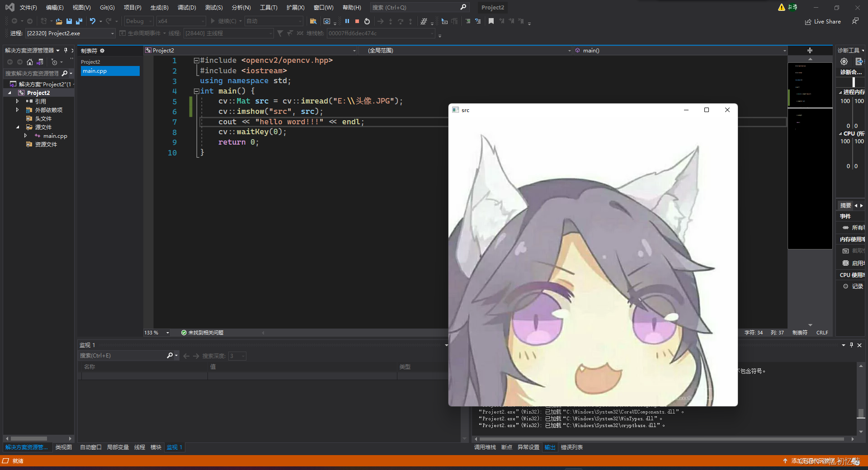Screen dimensions: 868x470
Task: Open the 生成(B) menu
Action: pyautogui.click(x=159, y=8)
